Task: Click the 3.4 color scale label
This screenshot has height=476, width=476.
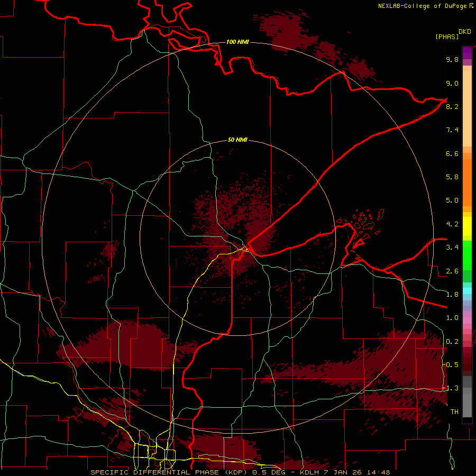Action: pos(452,248)
